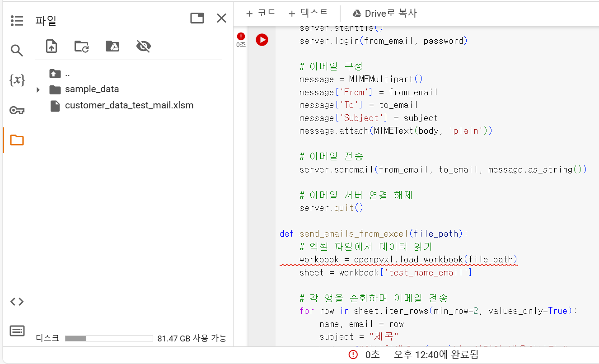
Task: Open the variables {x} sidebar panel
Action: click(x=17, y=80)
